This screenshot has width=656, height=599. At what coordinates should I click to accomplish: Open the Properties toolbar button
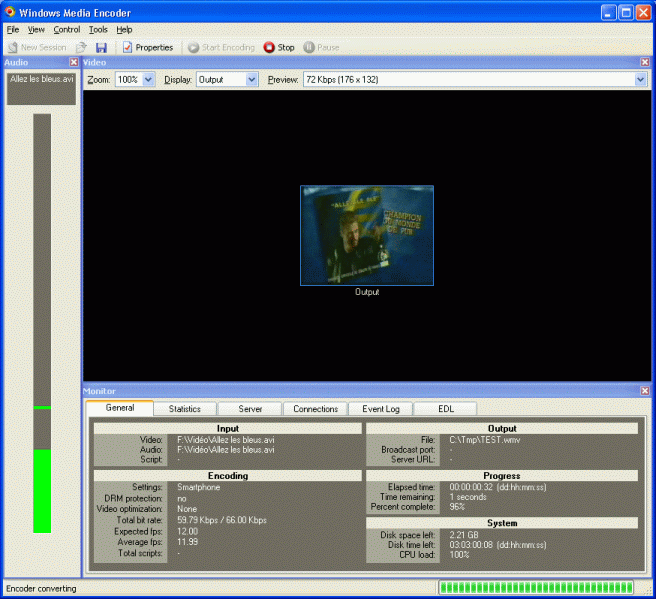point(148,48)
